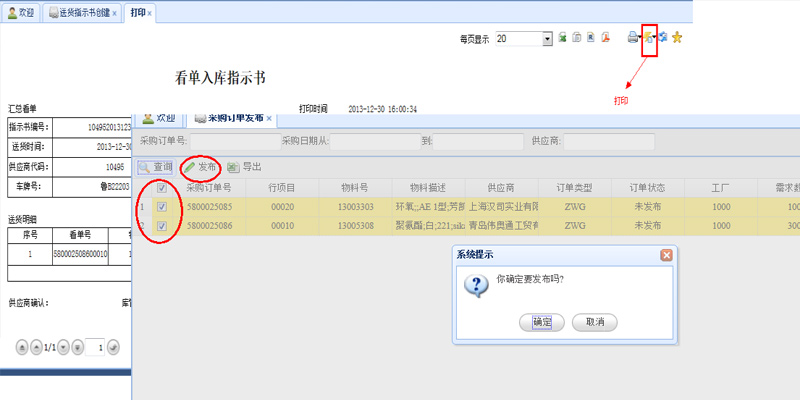Click the refresh icon beside the star
The height and width of the screenshot is (400, 800).
click(x=662, y=38)
